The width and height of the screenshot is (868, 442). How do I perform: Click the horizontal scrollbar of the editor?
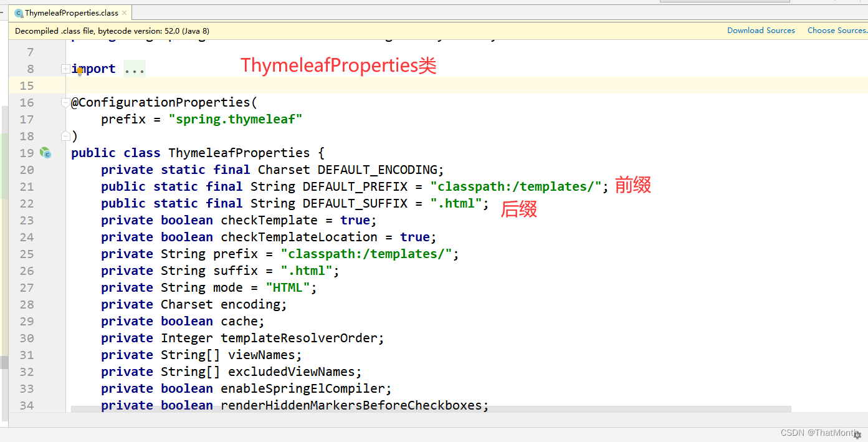431,410
